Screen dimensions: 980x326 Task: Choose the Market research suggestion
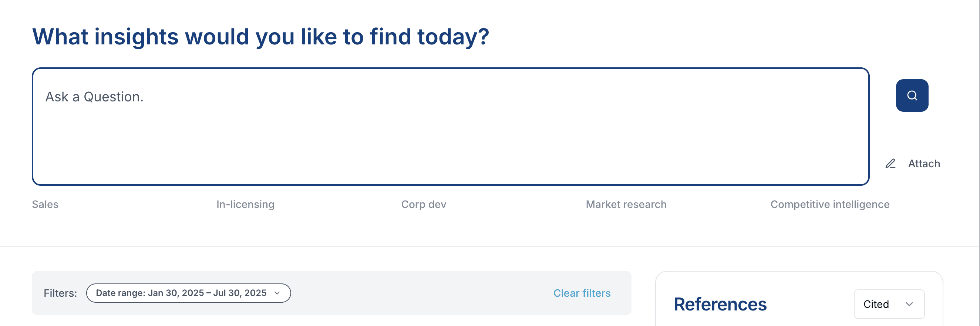[x=626, y=204]
